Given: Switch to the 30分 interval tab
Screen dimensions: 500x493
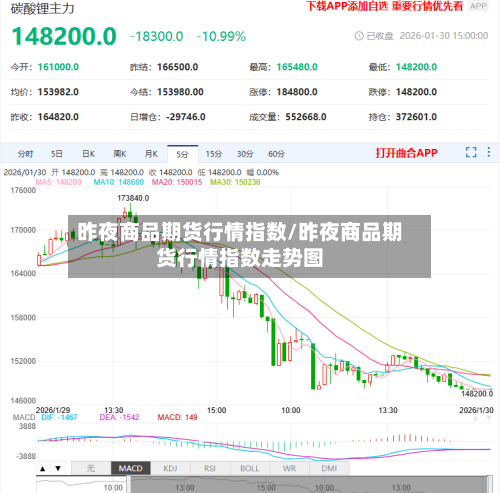Looking at the screenshot, I should (245, 154).
